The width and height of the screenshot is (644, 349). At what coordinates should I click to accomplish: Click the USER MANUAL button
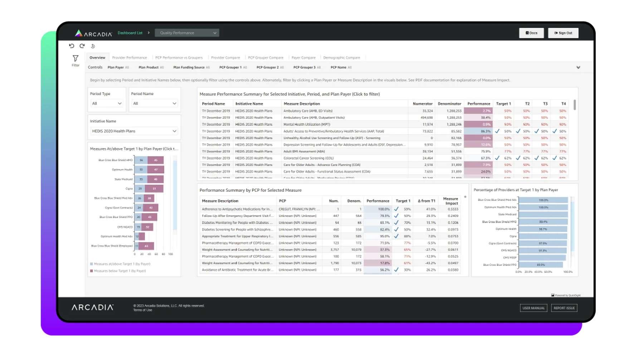pyautogui.click(x=533, y=308)
